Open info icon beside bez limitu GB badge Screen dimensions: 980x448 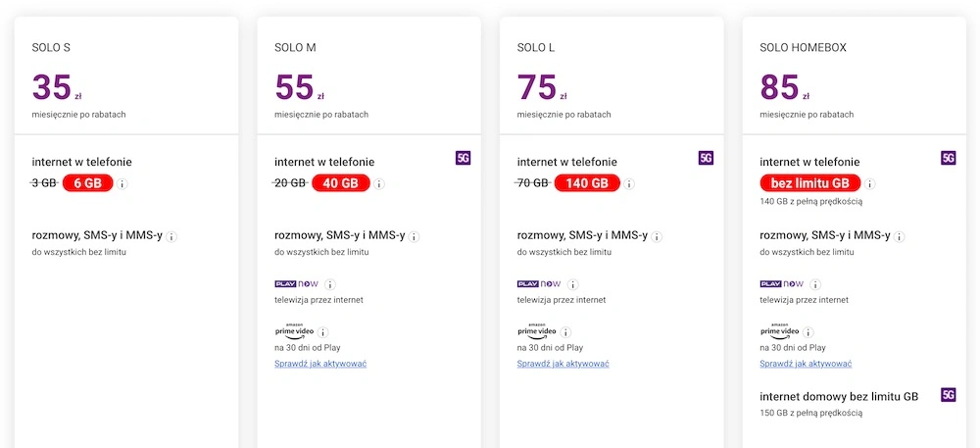[870, 184]
